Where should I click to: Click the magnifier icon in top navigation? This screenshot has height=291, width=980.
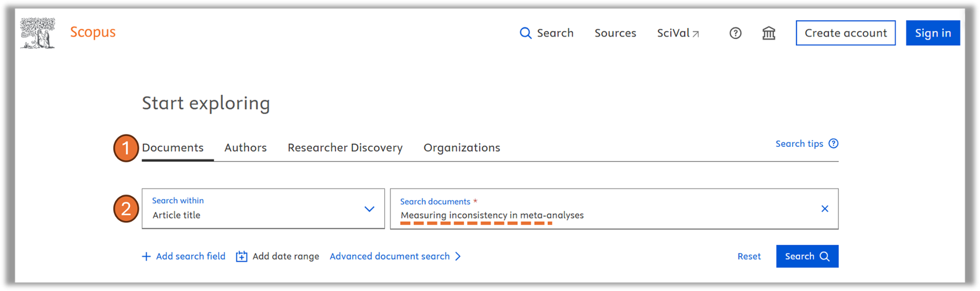525,33
